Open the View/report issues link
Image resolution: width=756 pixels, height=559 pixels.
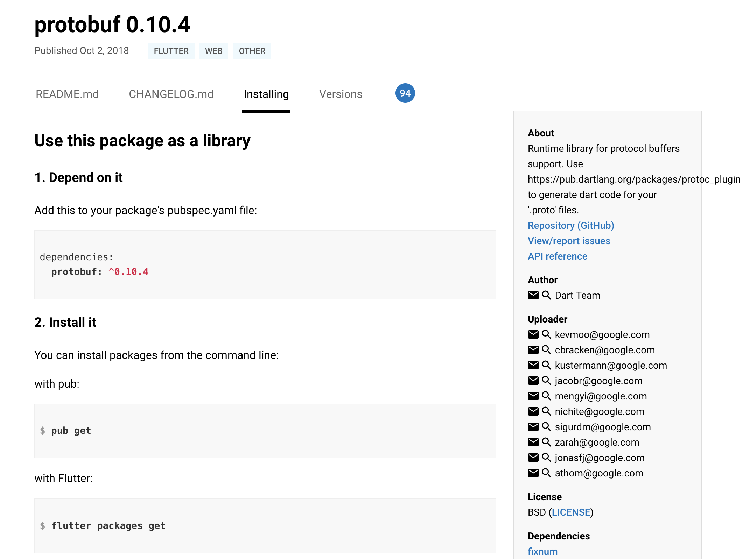point(569,241)
